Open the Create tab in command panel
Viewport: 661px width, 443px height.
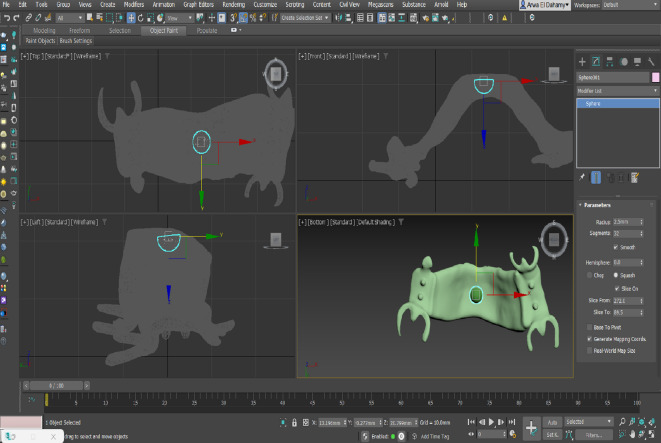point(582,62)
